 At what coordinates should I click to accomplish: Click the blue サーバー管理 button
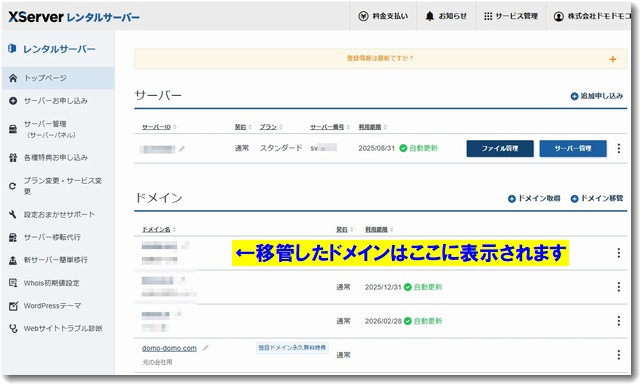[x=573, y=149]
